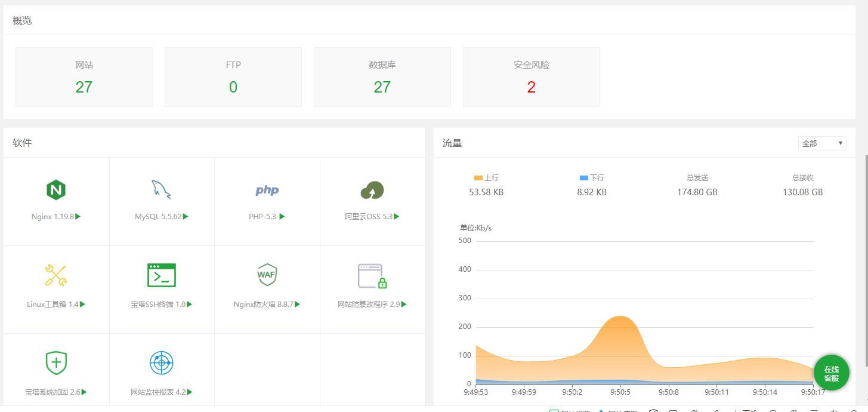Open the FTP overview card
The width and height of the screenshot is (868, 412).
[233, 77]
